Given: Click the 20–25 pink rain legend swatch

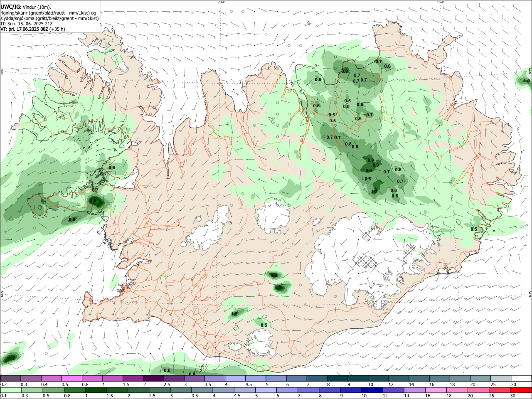Looking at the screenshot, I should coord(478,390).
